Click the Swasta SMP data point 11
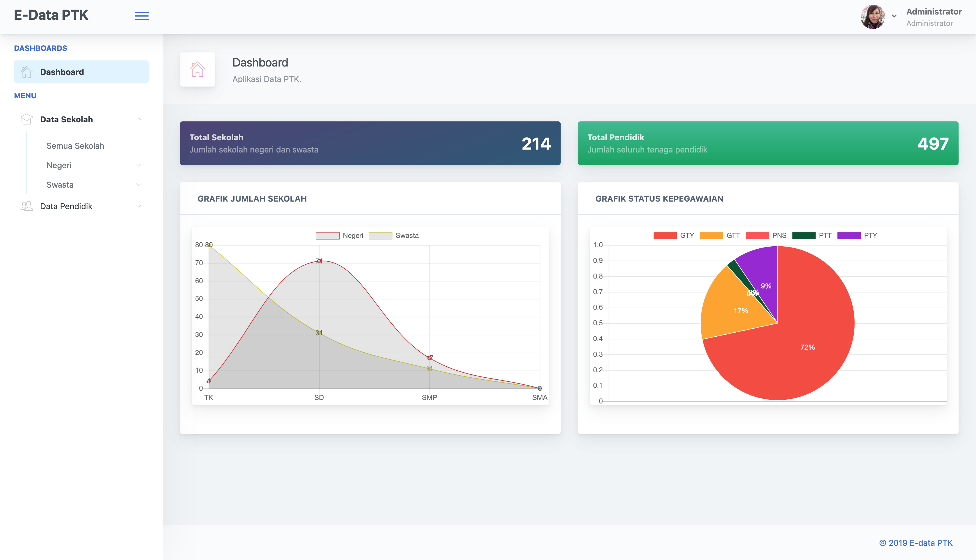The image size is (976, 560). (430, 369)
